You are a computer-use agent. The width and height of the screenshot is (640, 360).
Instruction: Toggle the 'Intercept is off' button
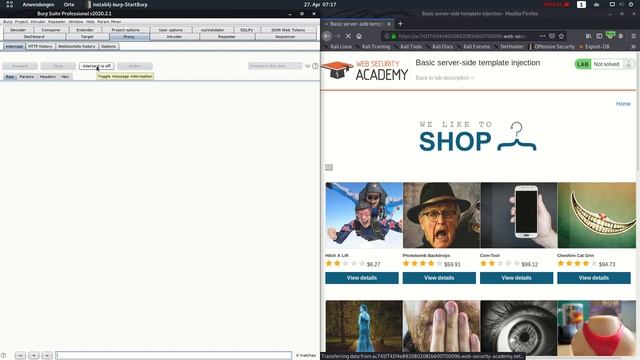click(96, 66)
